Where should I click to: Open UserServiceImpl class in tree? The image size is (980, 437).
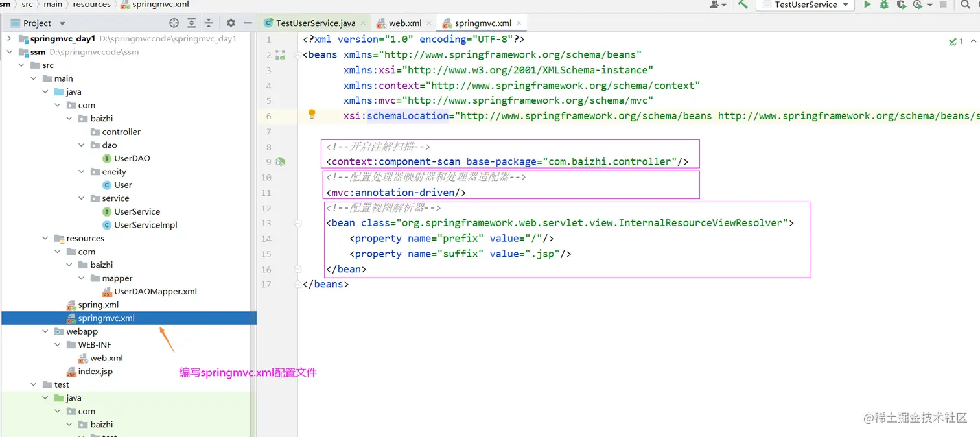point(146,225)
